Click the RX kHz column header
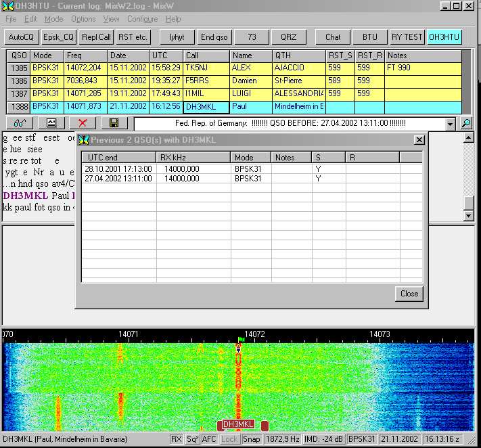Screen dimensions: 481x448 pos(193,158)
